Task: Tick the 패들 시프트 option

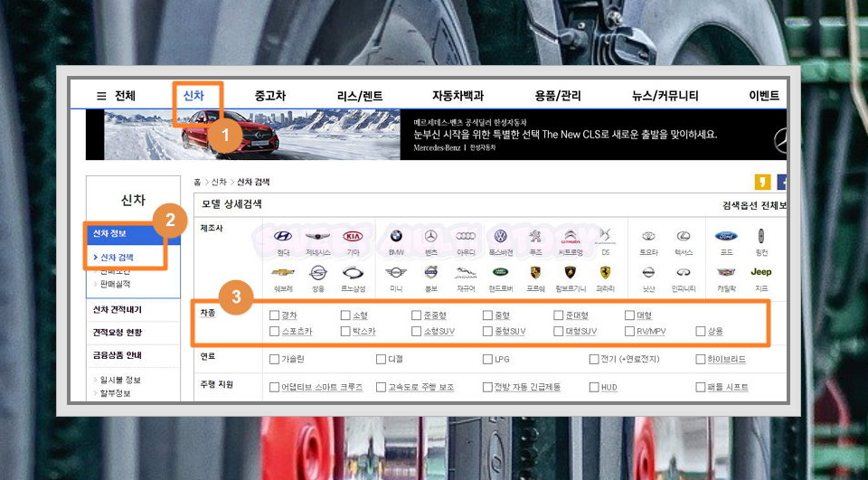Action: [701, 387]
